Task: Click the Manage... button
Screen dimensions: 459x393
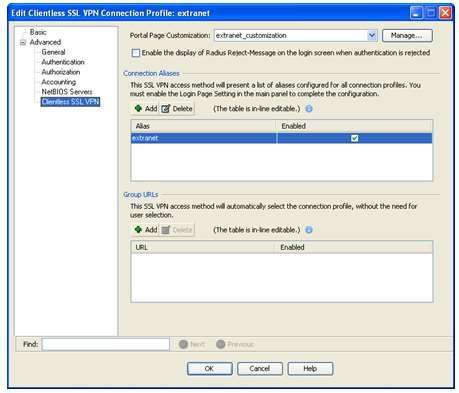Action: (x=407, y=35)
